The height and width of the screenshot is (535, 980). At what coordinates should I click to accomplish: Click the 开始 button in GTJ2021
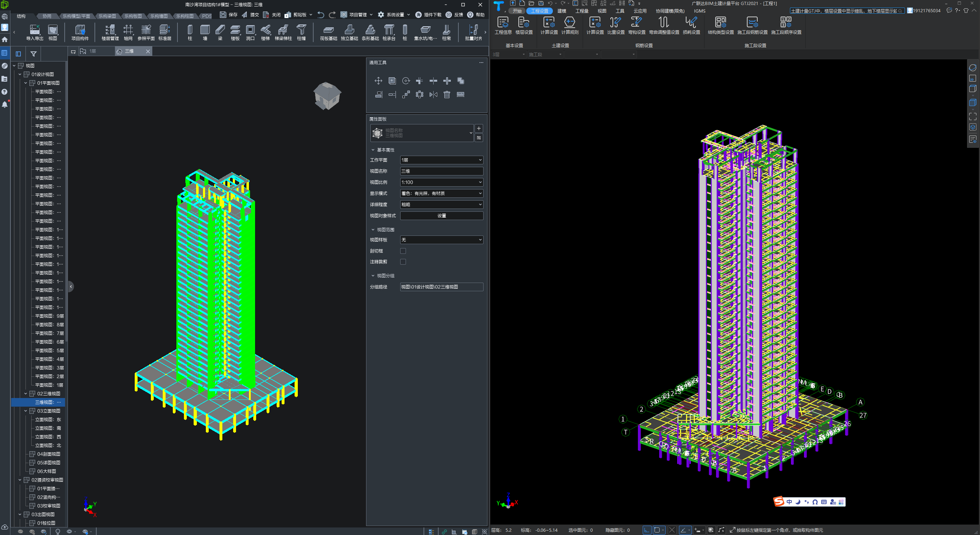(517, 11)
